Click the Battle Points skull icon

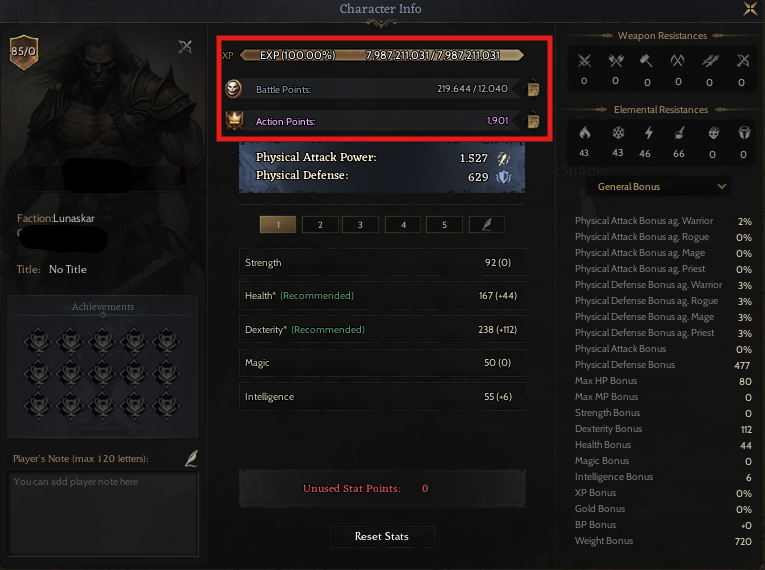[234, 89]
